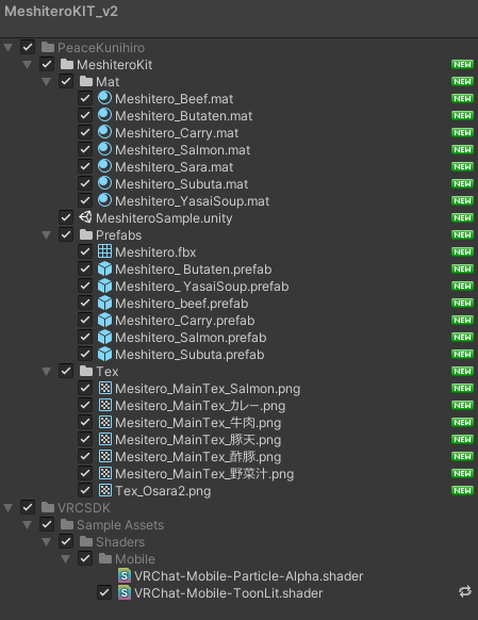Select the Meshitero_YasaiSoup.mat entry

pyautogui.click(x=192, y=201)
